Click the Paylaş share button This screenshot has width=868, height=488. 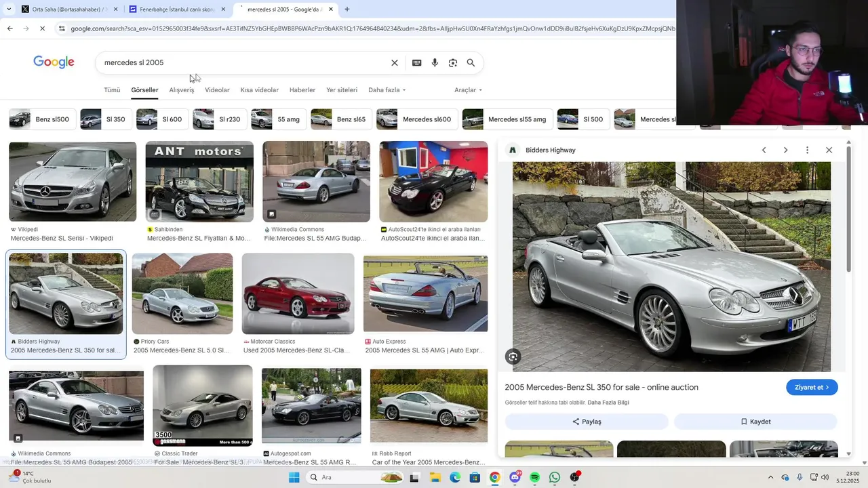click(x=587, y=422)
